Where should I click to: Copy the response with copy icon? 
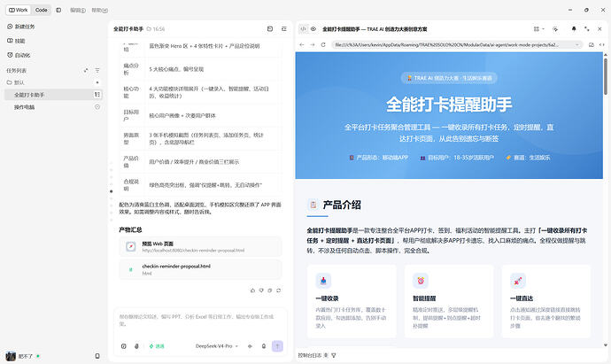[x=270, y=290]
